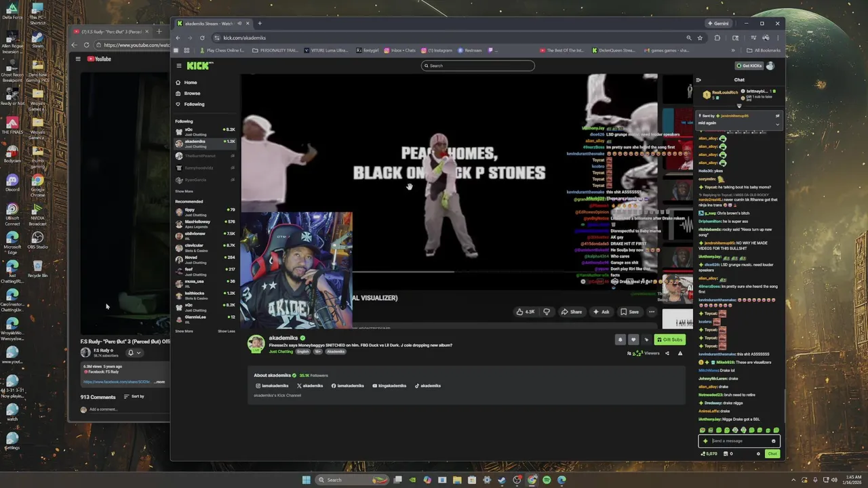Open YouTube window hamburger menu

point(78,59)
